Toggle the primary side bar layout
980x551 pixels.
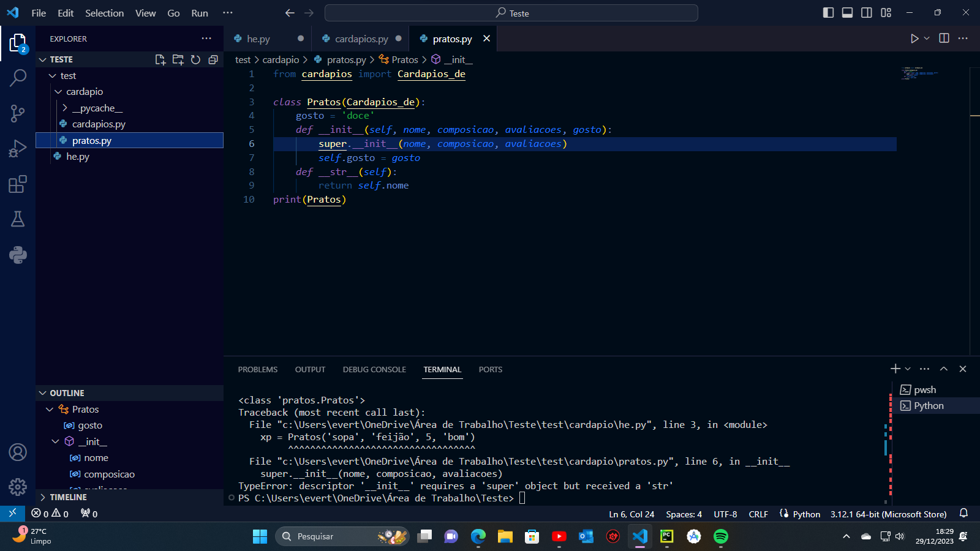[x=828, y=13]
